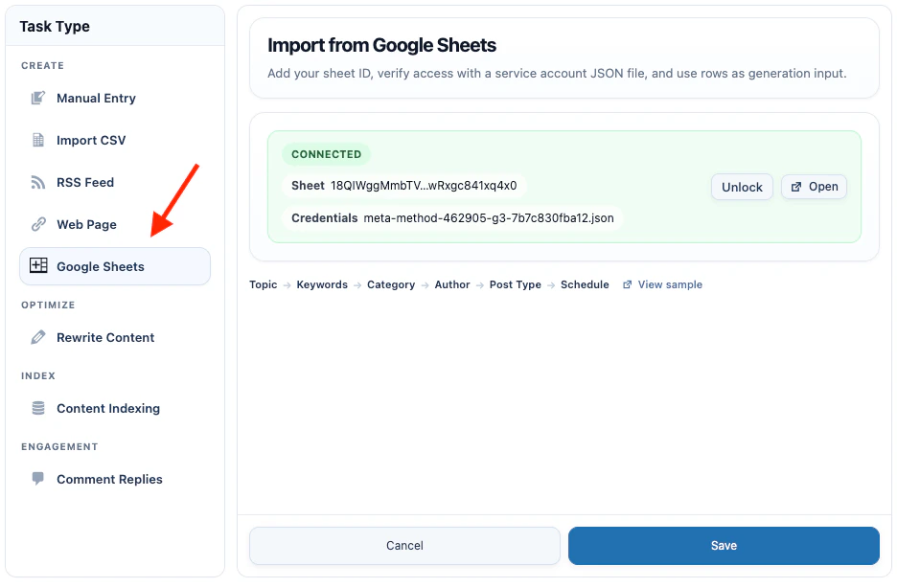Click the ENGAGEMENT section header

click(59, 447)
